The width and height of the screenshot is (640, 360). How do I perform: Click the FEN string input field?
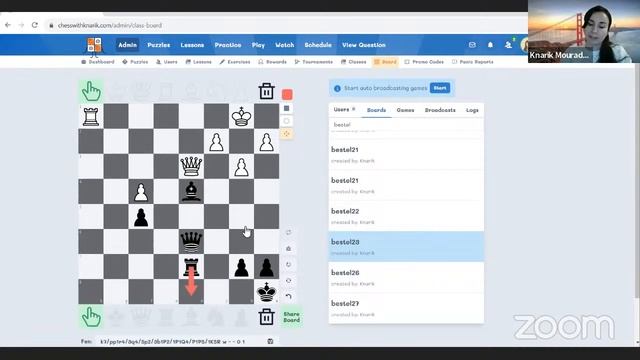180,341
